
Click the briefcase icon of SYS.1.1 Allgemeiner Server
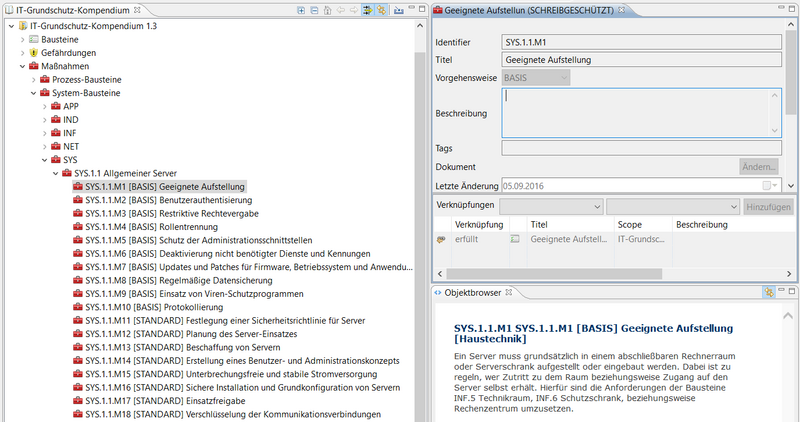coord(67,173)
